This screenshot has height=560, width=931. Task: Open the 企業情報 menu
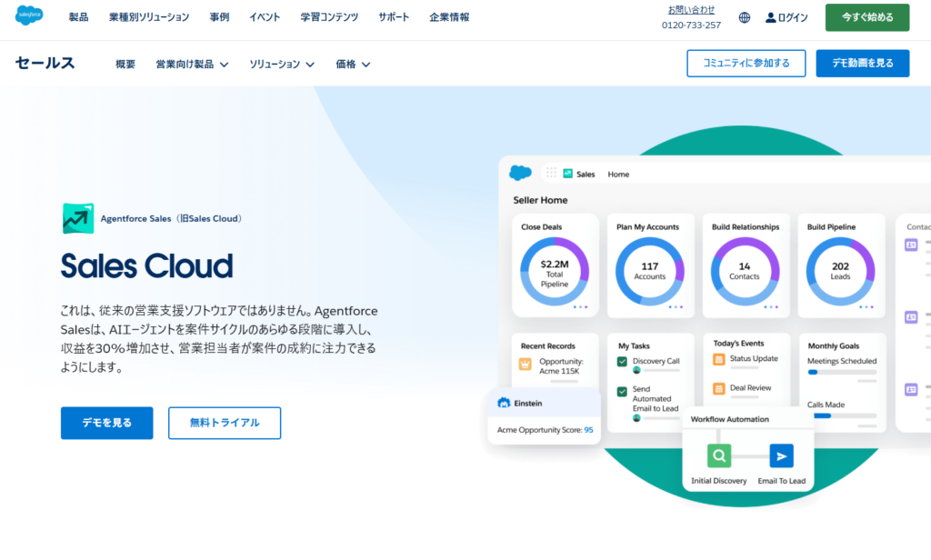pos(449,17)
